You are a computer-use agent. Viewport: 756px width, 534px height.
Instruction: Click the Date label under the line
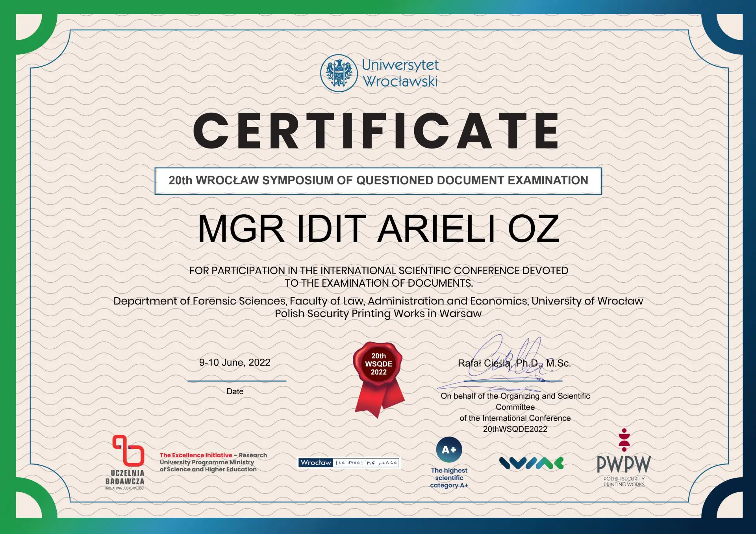pos(235,391)
